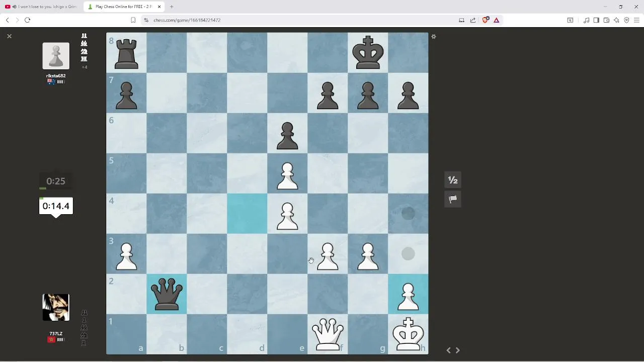
Task: Click the highlighted d4 square
Action: coord(247,214)
